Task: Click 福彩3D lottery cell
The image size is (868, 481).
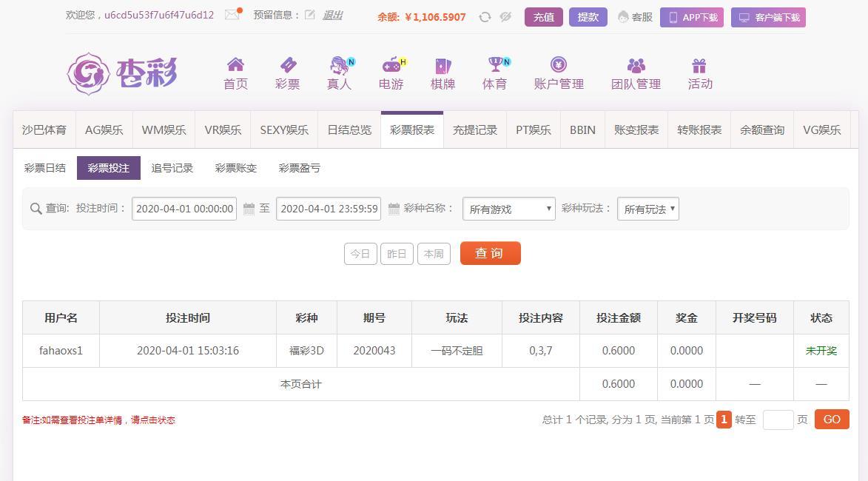Action: coord(306,350)
